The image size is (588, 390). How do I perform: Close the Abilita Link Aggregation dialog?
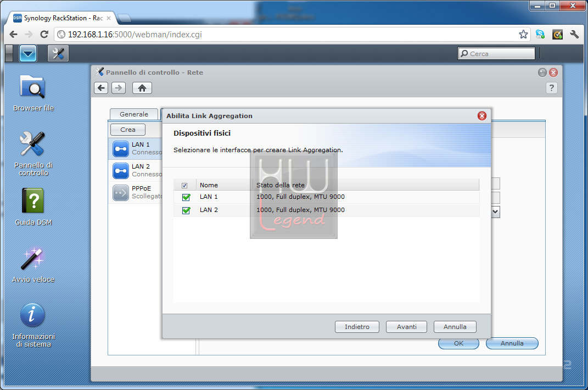(x=482, y=116)
